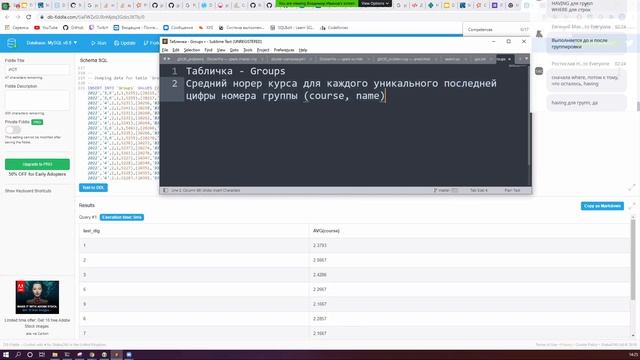Click the green Upgrade to PRO button
640x360 pixels.
[37, 164]
